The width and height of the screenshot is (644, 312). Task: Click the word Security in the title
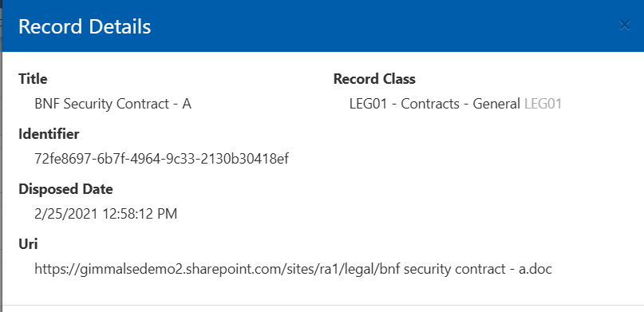pos(88,104)
